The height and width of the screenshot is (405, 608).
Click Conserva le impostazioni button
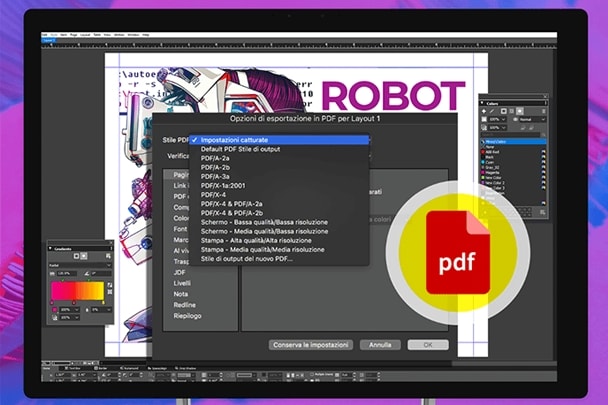coord(311,345)
